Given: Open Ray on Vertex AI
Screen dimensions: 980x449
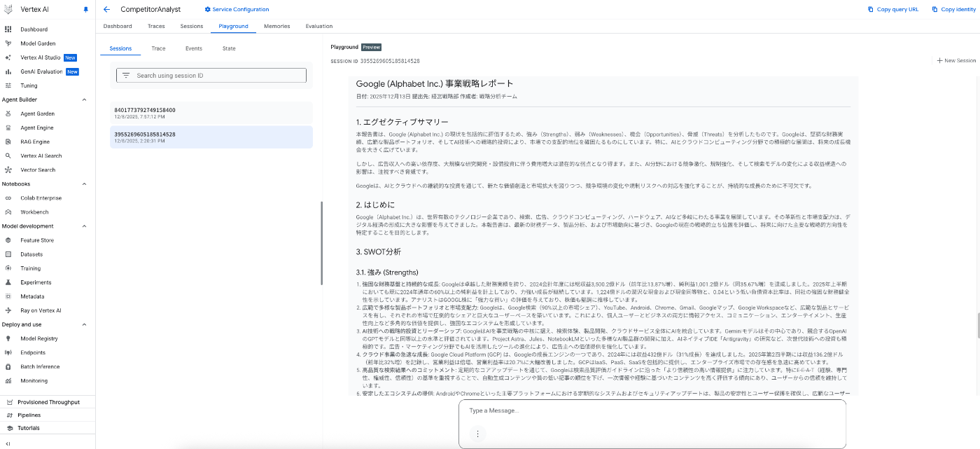Looking at the screenshot, I should [41, 310].
